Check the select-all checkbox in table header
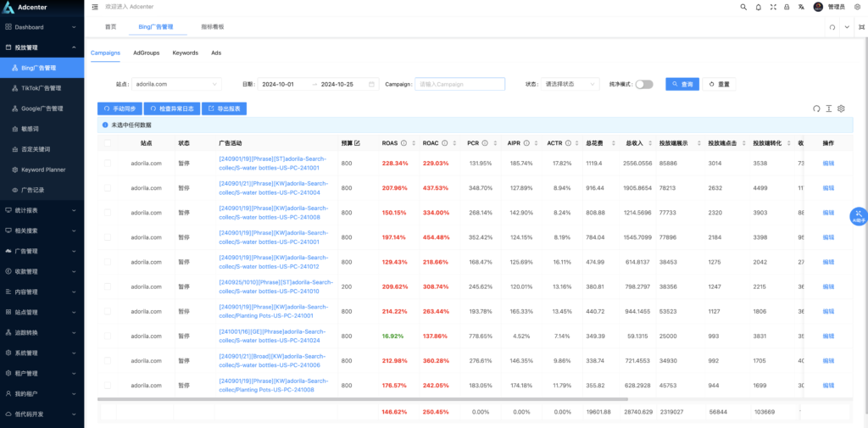868x428 pixels. pos(108,143)
